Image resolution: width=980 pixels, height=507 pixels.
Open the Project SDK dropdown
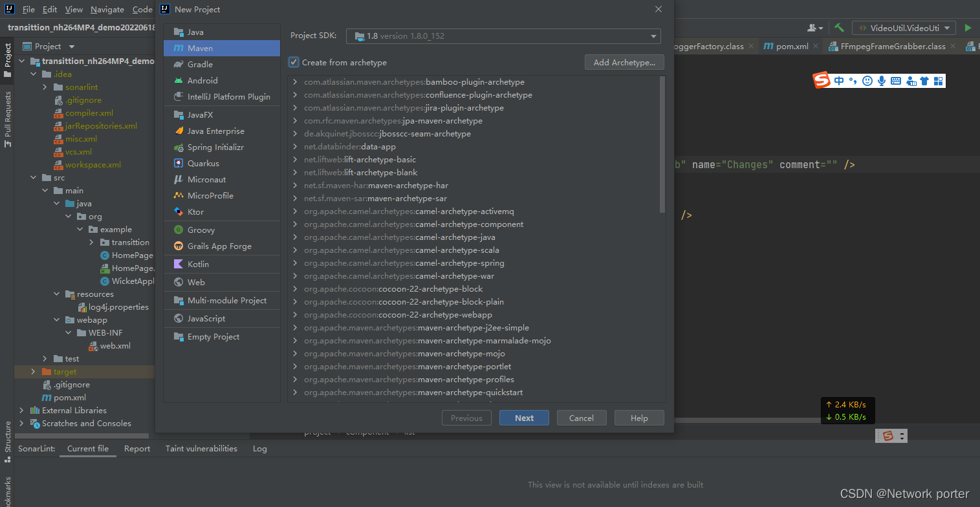click(503, 36)
